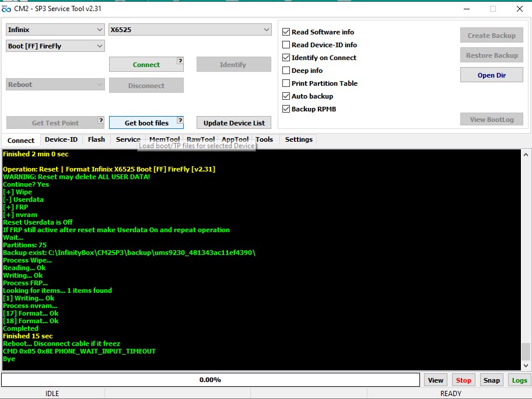Open the Infinix brand dropdown
This screenshot has width=532, height=399.
click(x=55, y=30)
